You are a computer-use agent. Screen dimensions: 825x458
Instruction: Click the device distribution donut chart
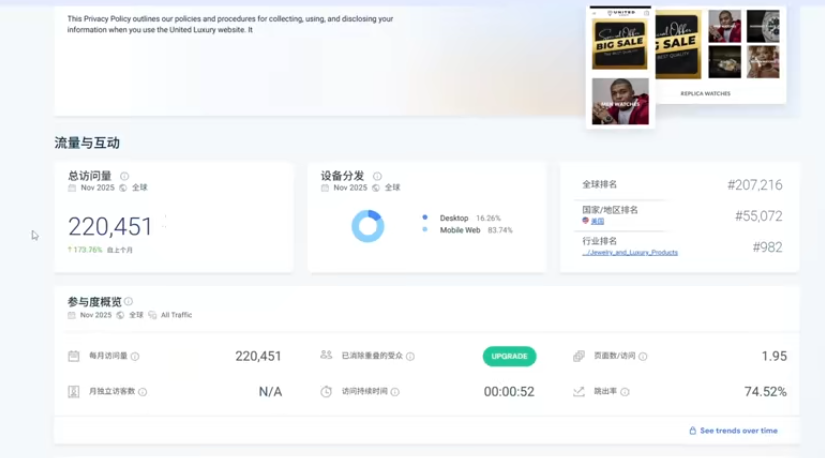click(367, 226)
